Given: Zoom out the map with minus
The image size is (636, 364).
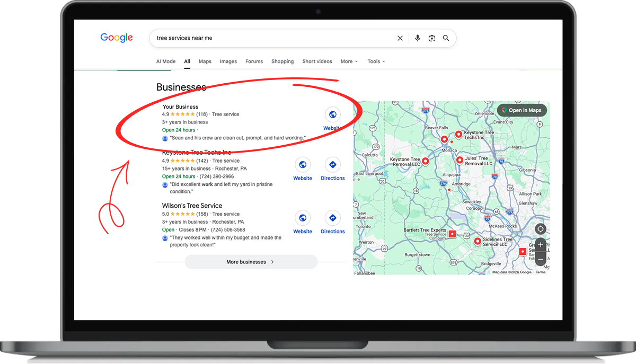Looking at the screenshot, I should coord(540,259).
